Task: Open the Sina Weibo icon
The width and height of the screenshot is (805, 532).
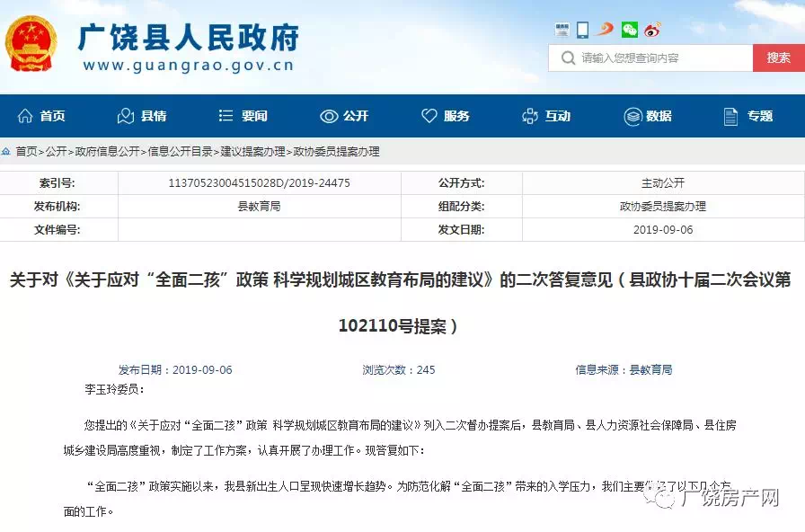Action: (x=653, y=30)
